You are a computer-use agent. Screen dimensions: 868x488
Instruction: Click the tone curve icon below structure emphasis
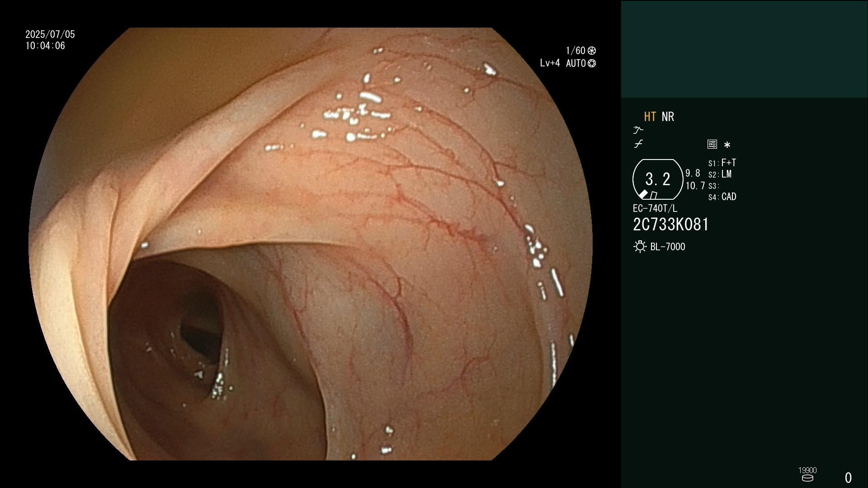(638, 144)
